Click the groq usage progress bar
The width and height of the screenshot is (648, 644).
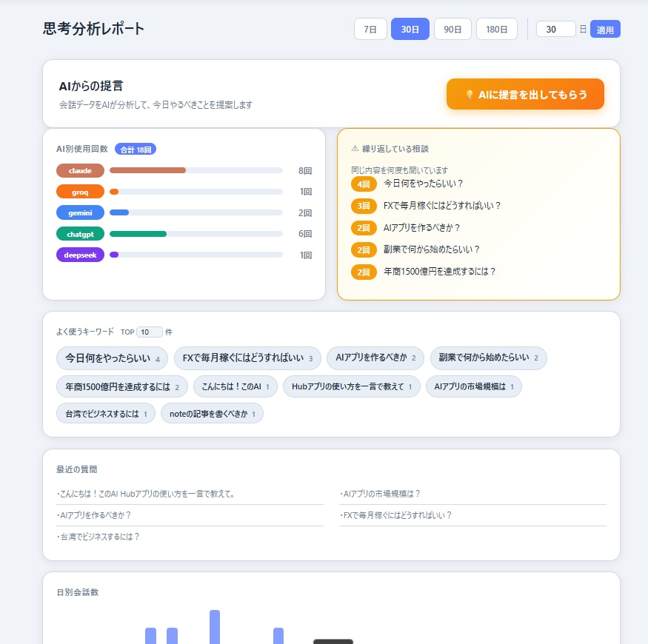(196, 191)
